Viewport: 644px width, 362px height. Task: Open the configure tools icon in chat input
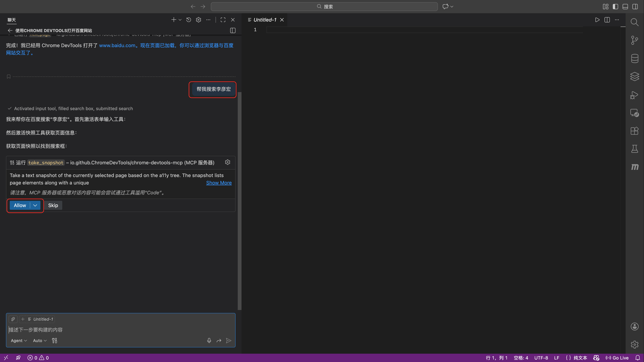pos(54,340)
